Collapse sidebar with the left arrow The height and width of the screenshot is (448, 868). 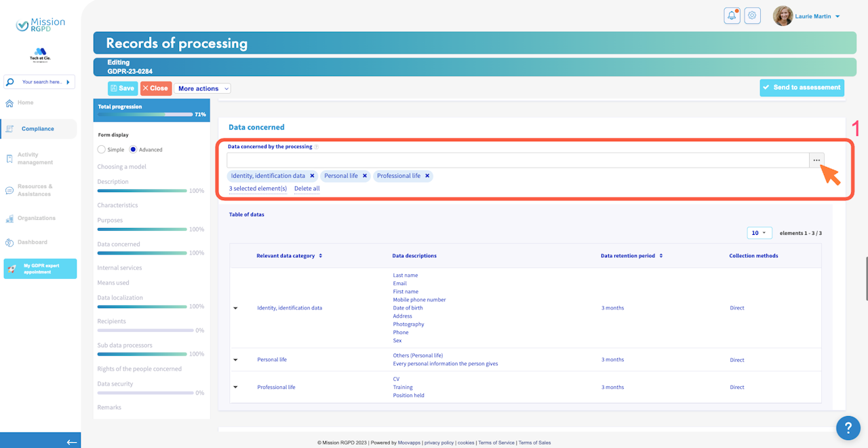(x=72, y=442)
